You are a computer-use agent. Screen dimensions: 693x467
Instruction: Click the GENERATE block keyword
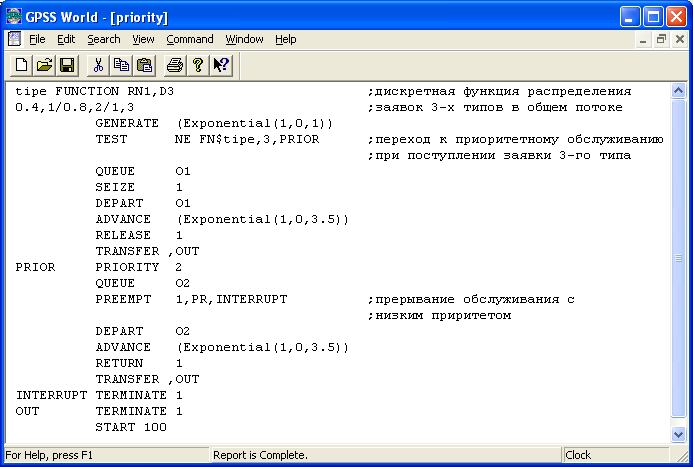coord(127,123)
